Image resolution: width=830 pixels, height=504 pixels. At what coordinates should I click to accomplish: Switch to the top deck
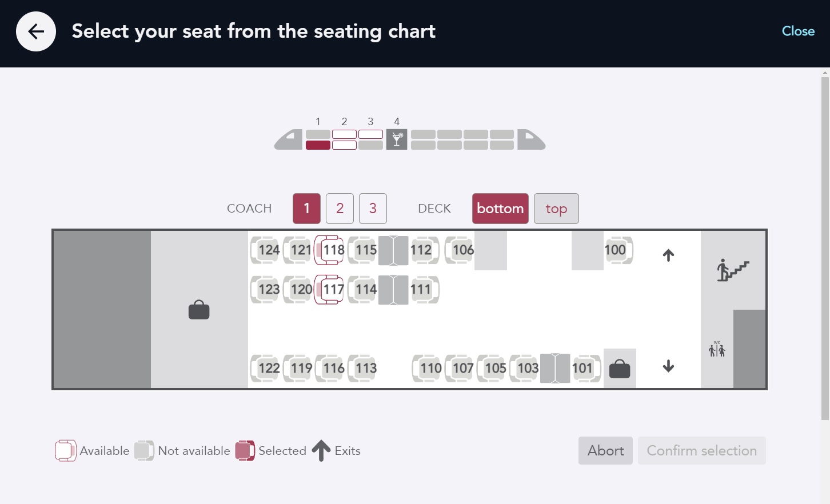pos(556,209)
